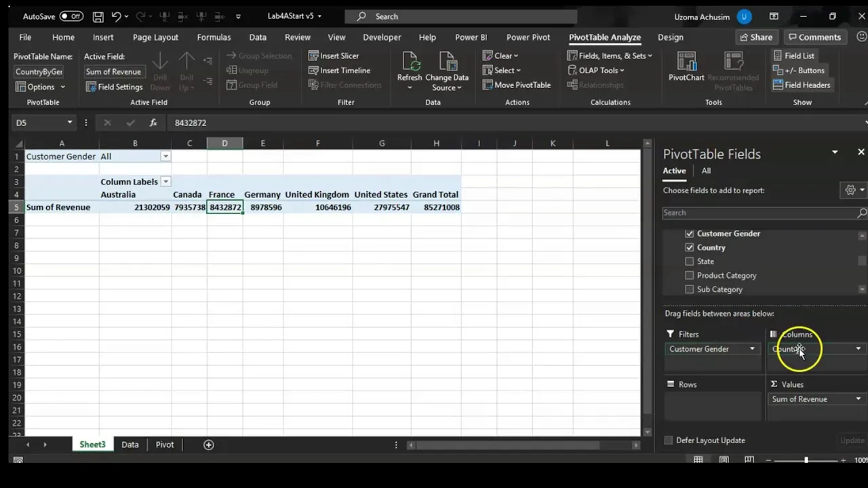Switch to Page Layout view in status bar

(724, 460)
